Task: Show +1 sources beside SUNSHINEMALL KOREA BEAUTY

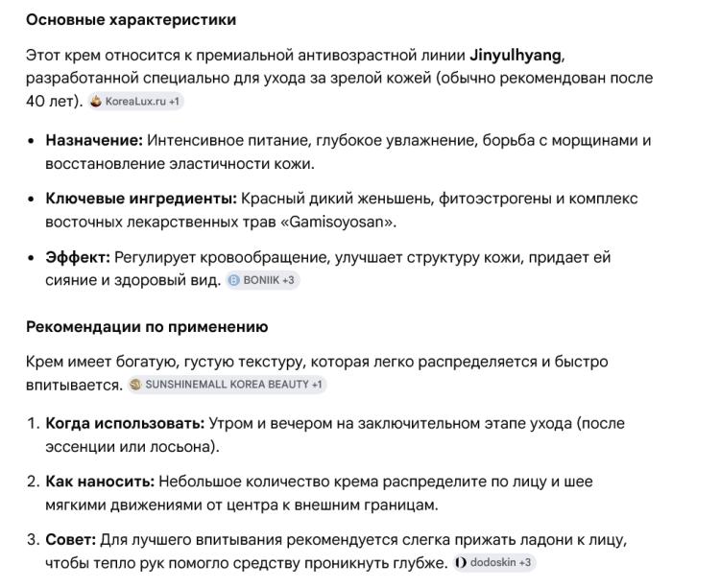Action: pyautogui.click(x=317, y=385)
